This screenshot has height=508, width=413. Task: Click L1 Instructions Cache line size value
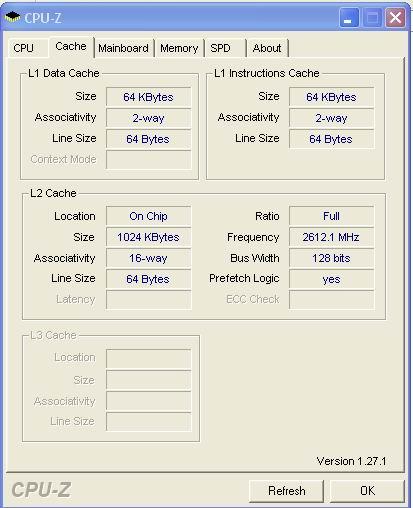point(331,139)
